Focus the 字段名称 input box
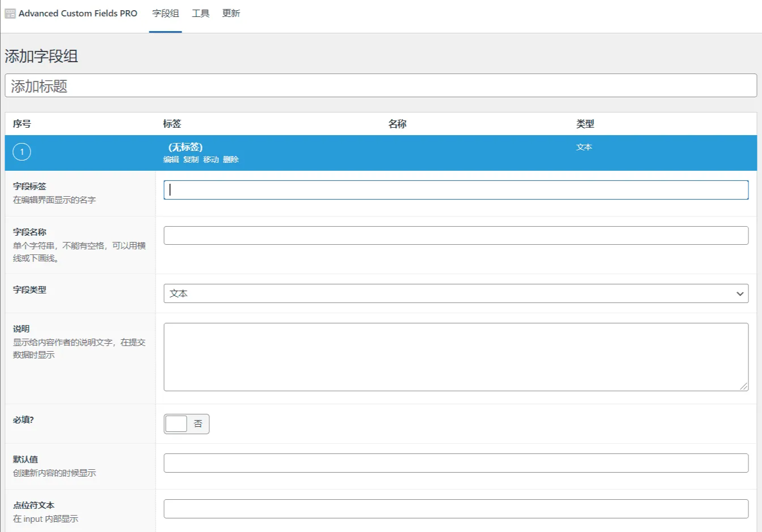Viewport: 762px width, 532px height. (456, 235)
